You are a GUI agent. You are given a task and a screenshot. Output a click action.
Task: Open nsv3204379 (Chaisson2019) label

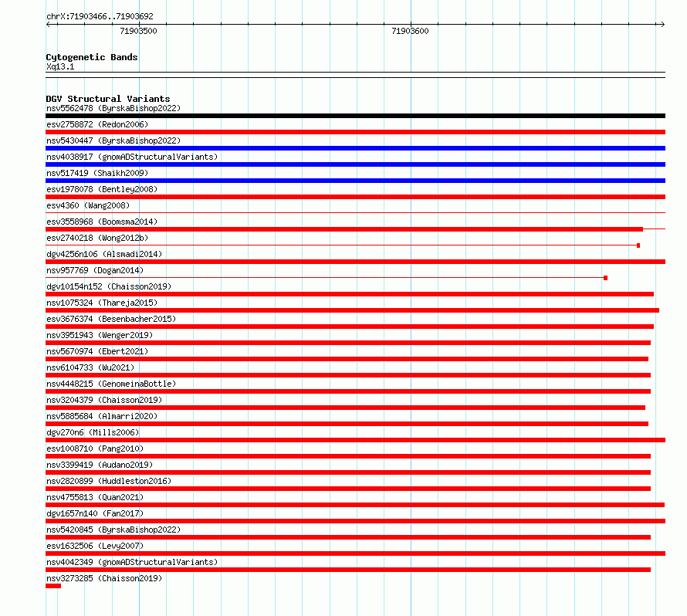pyautogui.click(x=104, y=400)
